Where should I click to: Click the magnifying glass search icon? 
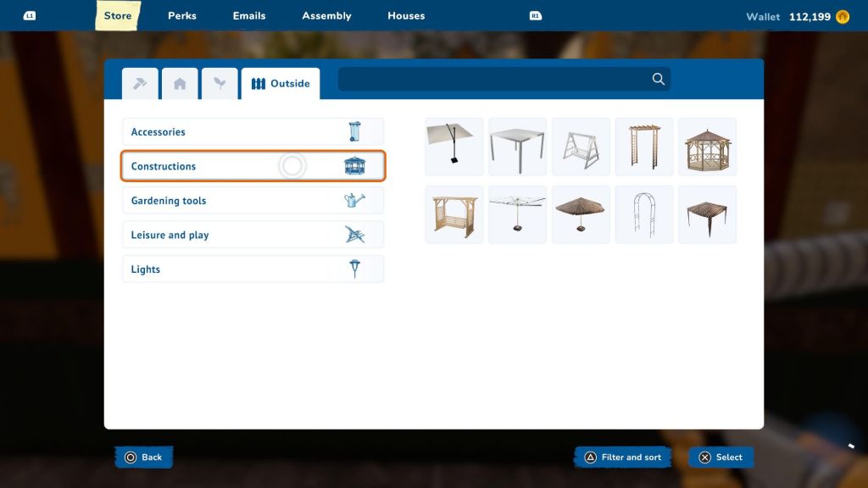click(x=658, y=80)
